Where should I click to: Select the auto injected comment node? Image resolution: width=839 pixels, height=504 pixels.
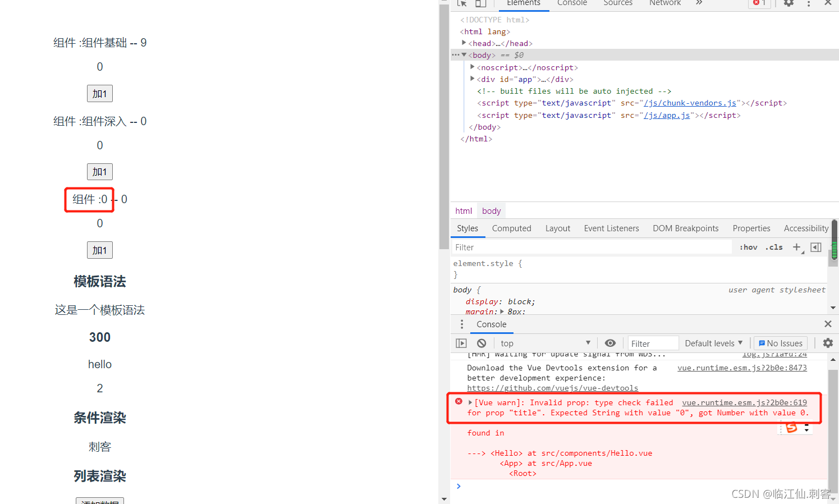(x=574, y=91)
